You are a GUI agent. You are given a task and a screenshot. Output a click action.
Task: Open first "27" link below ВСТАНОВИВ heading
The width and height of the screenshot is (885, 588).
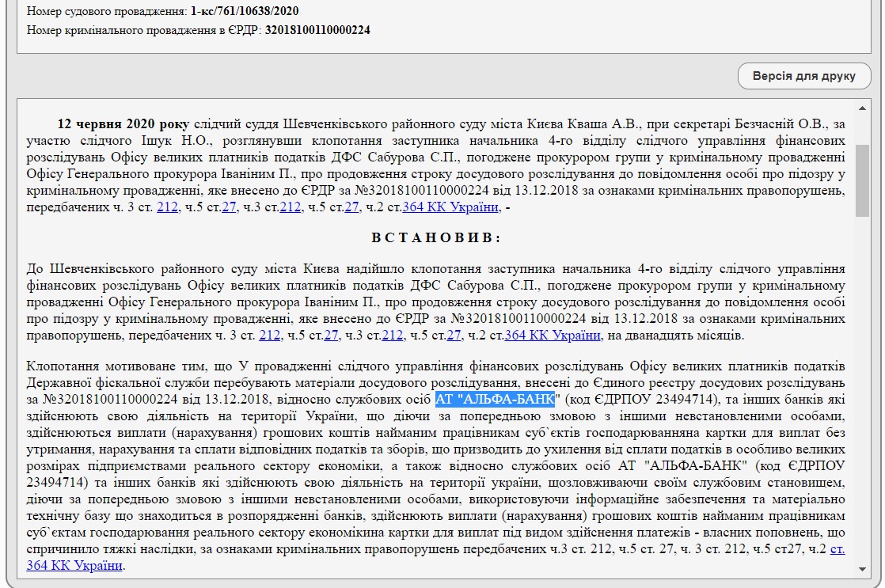(x=332, y=336)
